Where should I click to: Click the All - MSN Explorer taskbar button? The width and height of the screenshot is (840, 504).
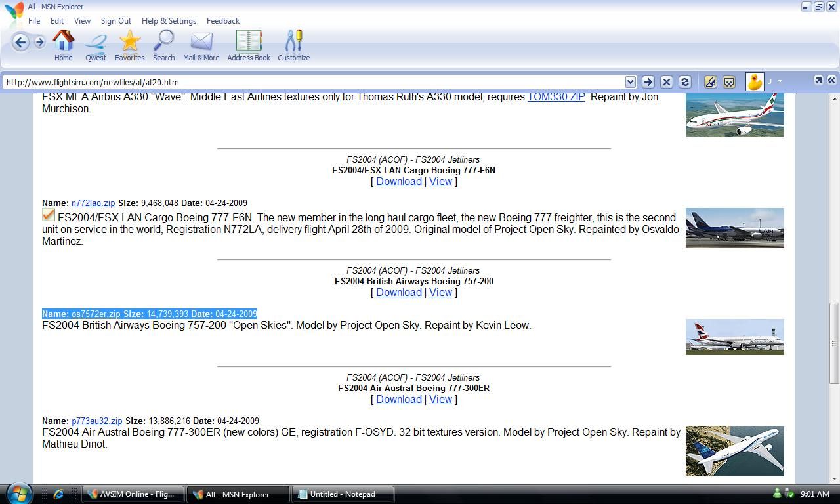coord(238,494)
